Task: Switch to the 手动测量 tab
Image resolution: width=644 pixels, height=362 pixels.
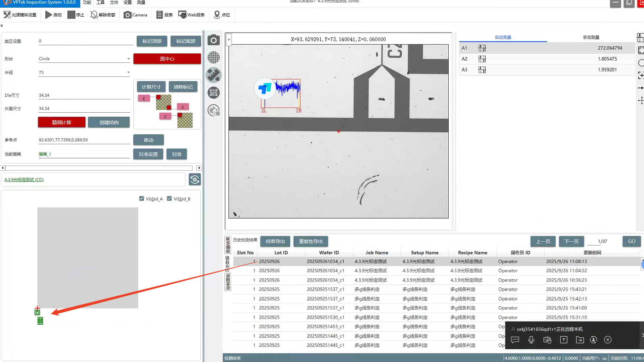Action: click(x=591, y=37)
